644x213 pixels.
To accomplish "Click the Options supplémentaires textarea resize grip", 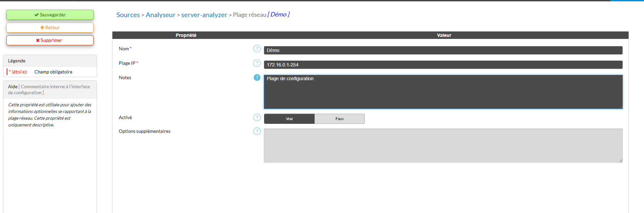I will point(621,161).
